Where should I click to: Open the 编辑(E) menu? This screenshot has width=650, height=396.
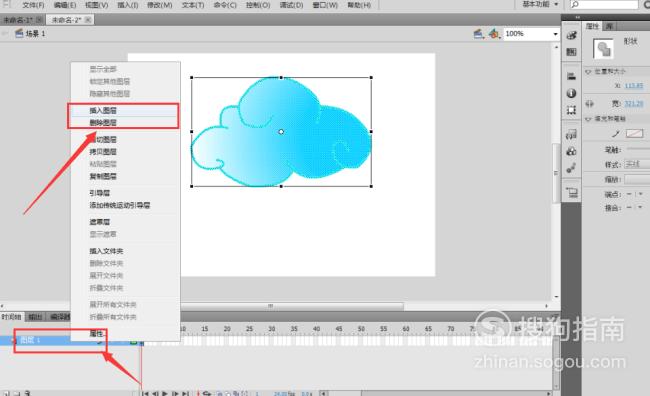pos(65,5)
